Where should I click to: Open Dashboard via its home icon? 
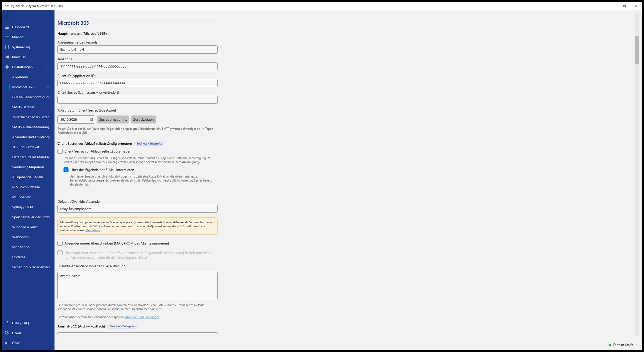click(x=7, y=27)
